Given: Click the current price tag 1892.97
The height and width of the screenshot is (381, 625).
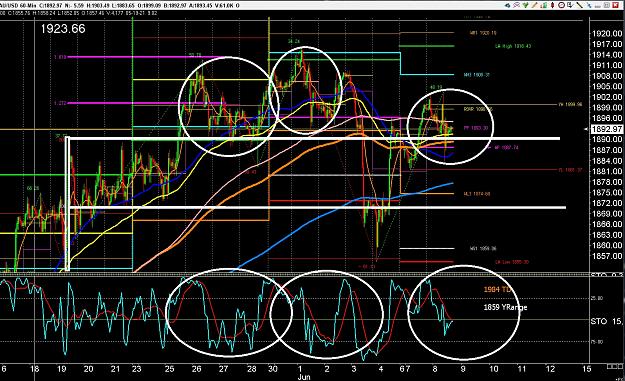Looking at the screenshot, I should pos(607,129).
